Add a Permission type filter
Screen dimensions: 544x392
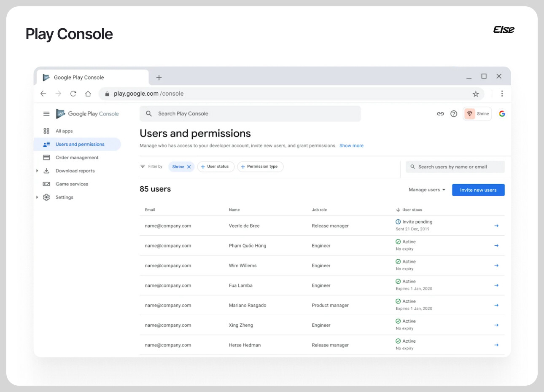(x=260, y=167)
